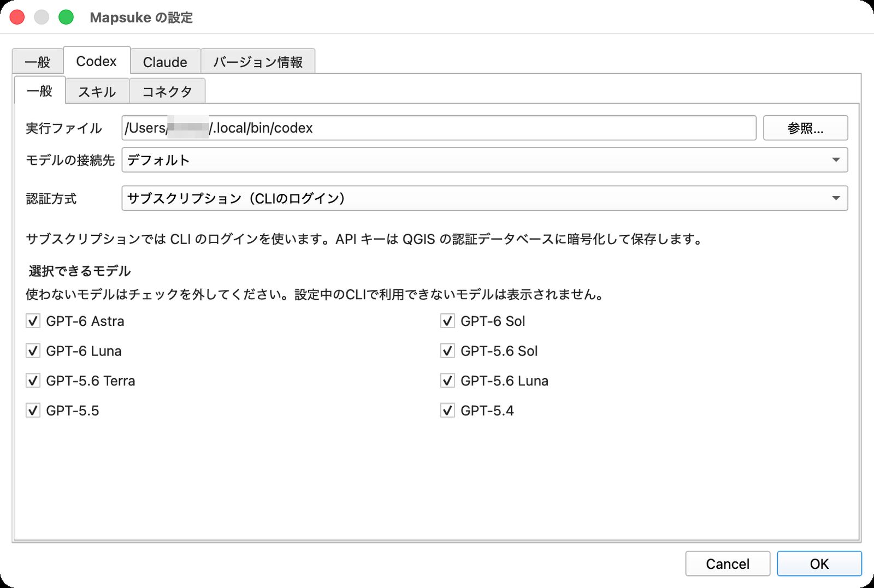Switch to the コネクタ sub-tab

(167, 91)
